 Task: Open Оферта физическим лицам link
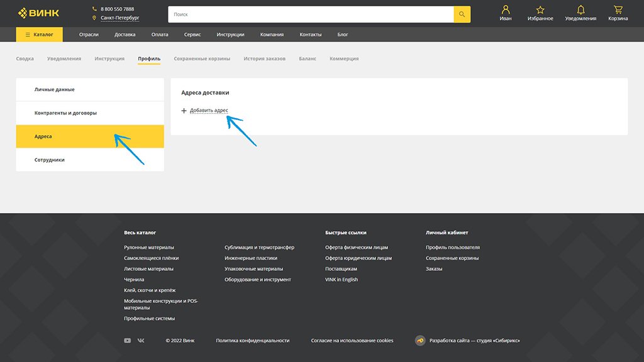click(357, 247)
